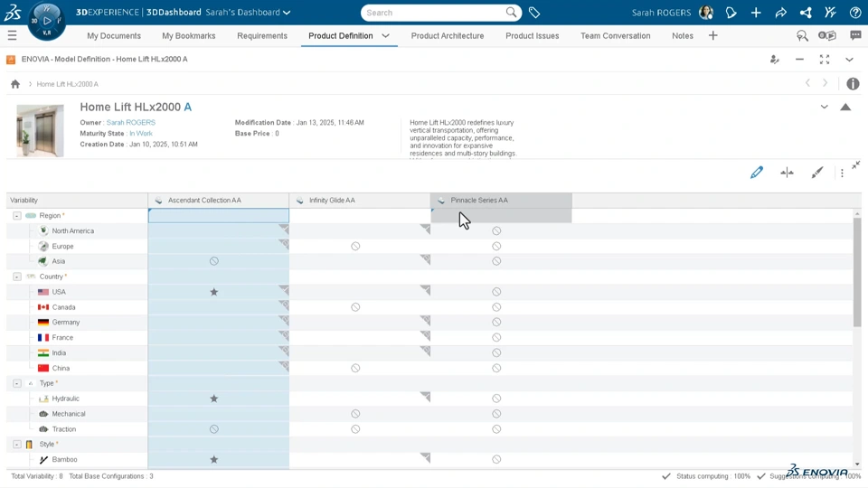Click the widget user sharing icon
Image resolution: width=868 pixels, height=488 pixels.
tap(775, 60)
